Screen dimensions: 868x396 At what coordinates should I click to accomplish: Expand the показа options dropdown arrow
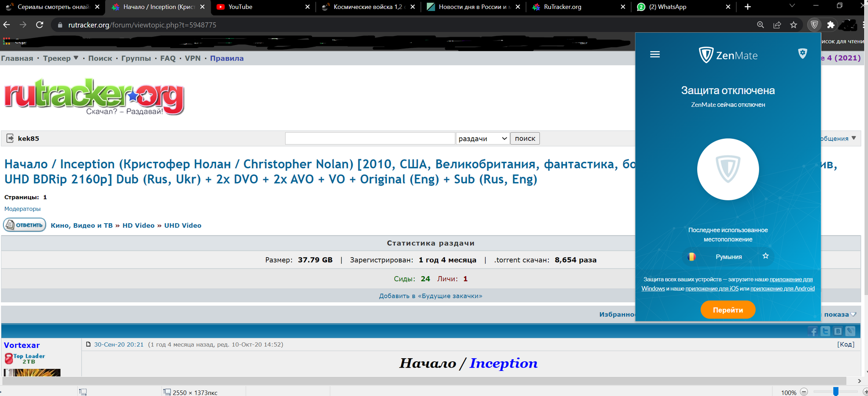853,314
